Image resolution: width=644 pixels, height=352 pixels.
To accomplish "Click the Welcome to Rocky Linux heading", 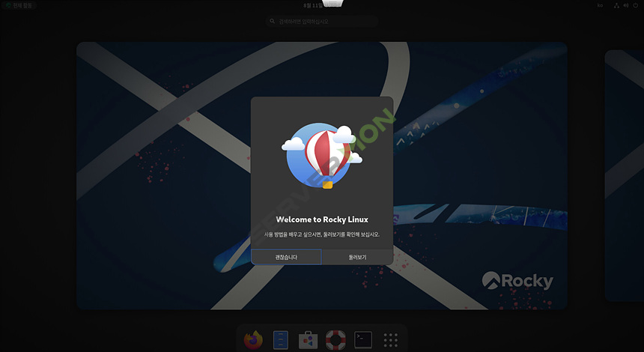I will [x=322, y=219].
